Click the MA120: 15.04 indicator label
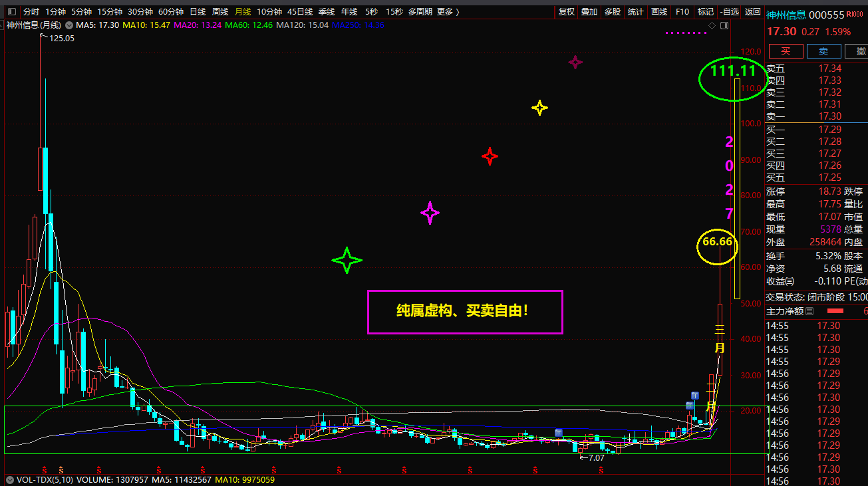Screen dimensions: 868x486 coord(303,25)
